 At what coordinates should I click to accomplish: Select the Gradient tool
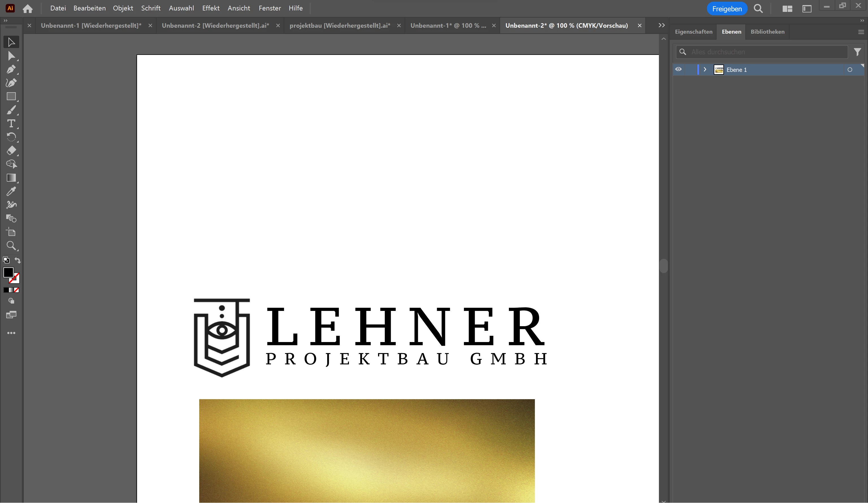(11, 178)
